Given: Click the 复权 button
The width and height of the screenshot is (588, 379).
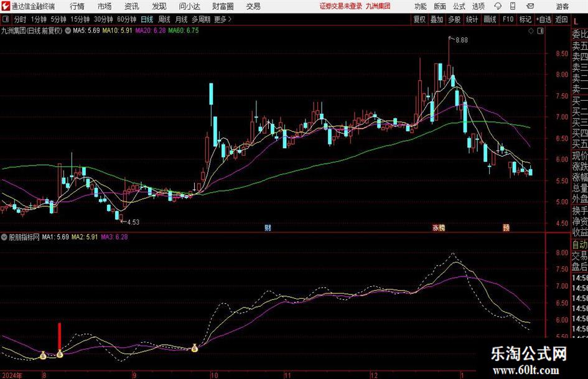Looking at the screenshot, I should [x=419, y=19].
